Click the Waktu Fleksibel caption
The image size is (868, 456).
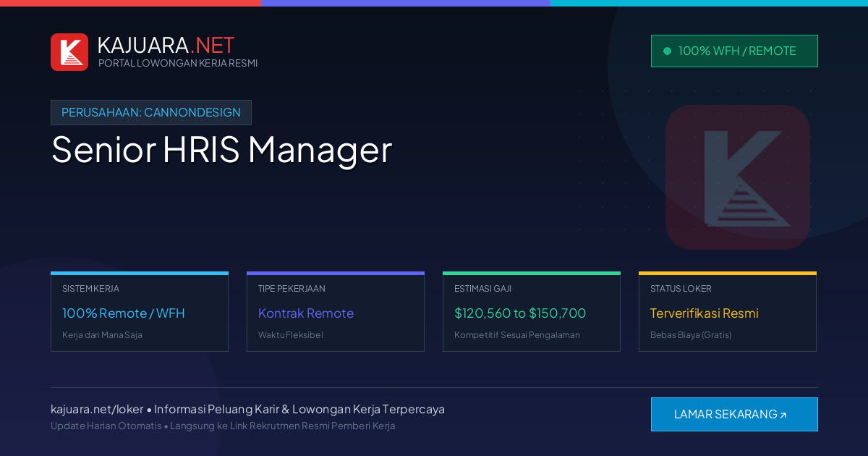click(x=291, y=335)
